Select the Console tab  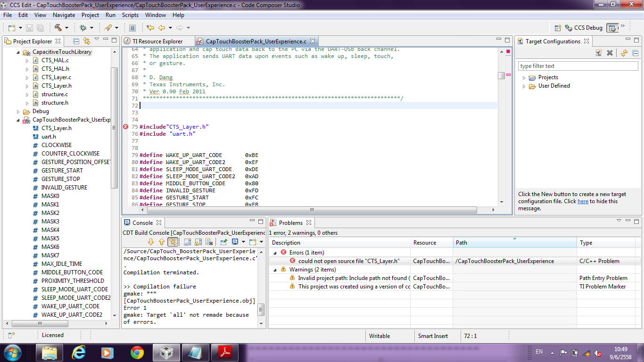click(x=142, y=223)
